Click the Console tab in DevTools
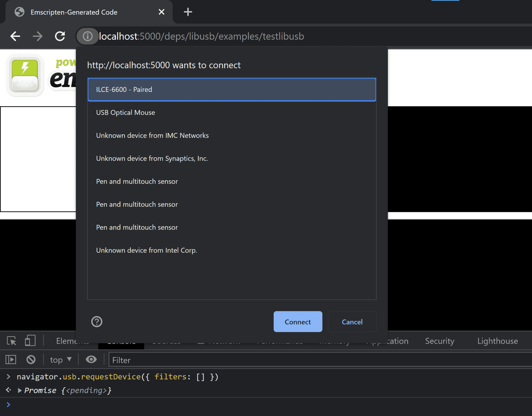The height and width of the screenshot is (416, 532). pos(121,341)
